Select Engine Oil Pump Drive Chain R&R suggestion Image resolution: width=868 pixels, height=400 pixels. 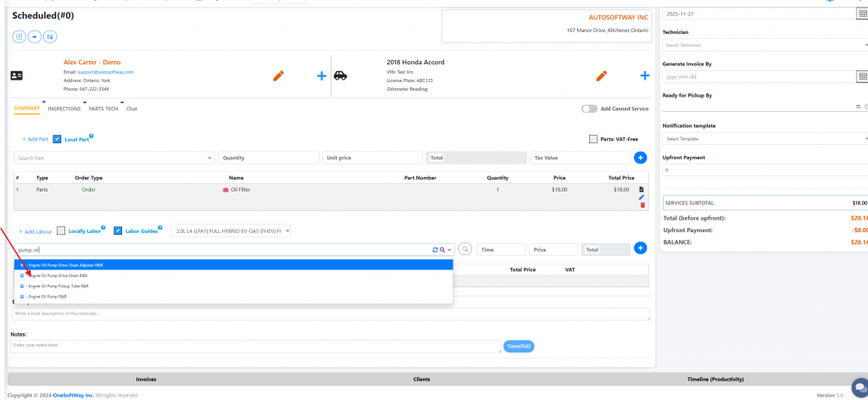(59, 275)
